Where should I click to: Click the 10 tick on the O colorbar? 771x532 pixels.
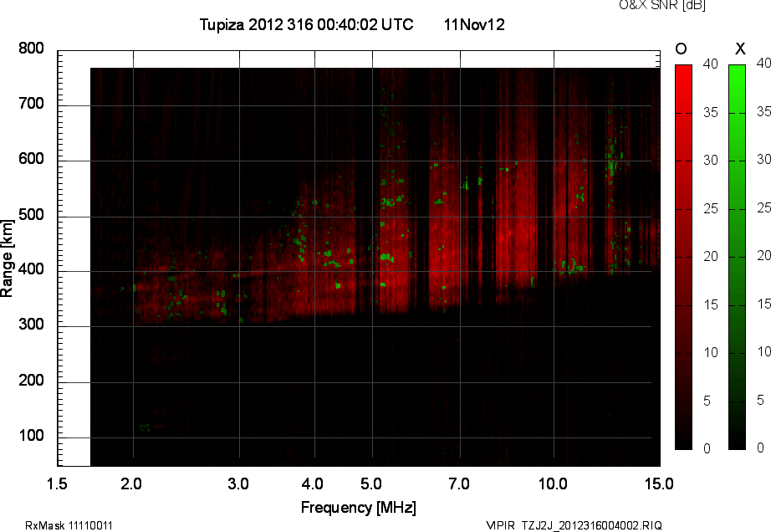711,352
